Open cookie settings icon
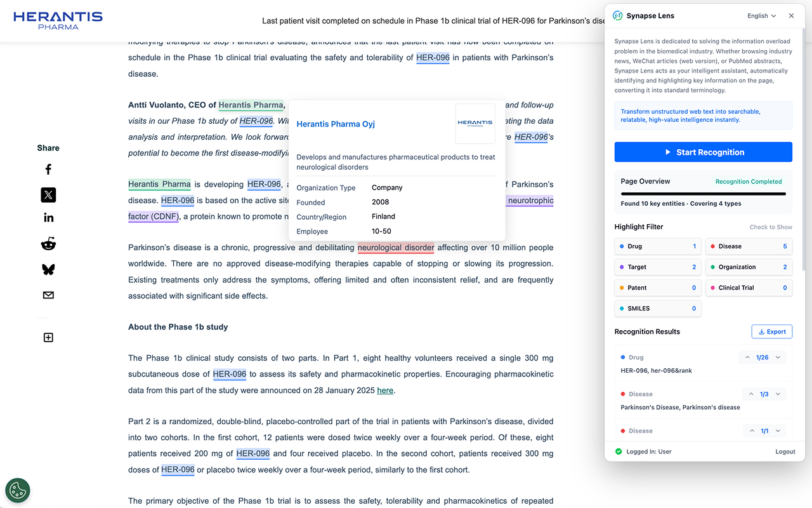Screen dimensions: 812x508 coord(18,490)
